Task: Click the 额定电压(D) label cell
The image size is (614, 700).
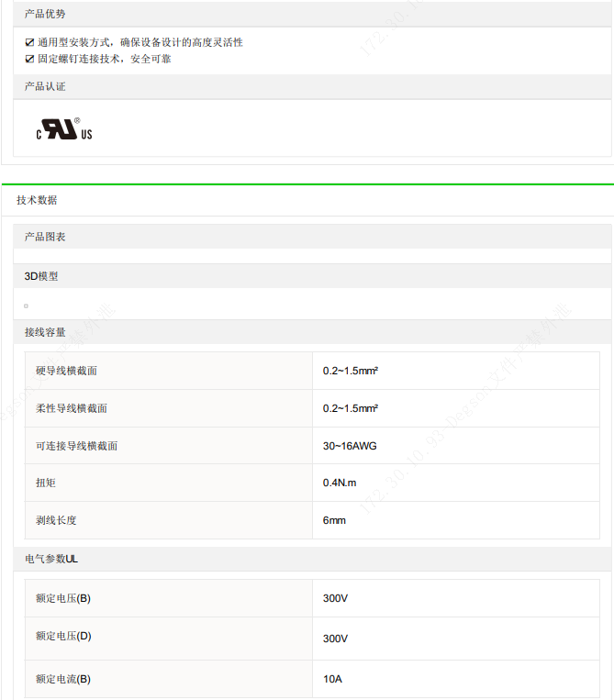Action: pyautogui.click(x=169, y=639)
